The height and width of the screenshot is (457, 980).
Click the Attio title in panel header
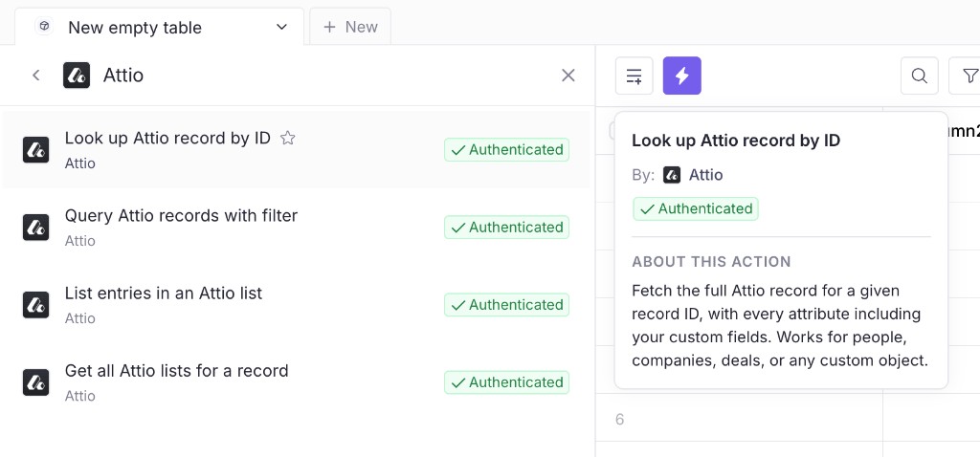point(123,76)
